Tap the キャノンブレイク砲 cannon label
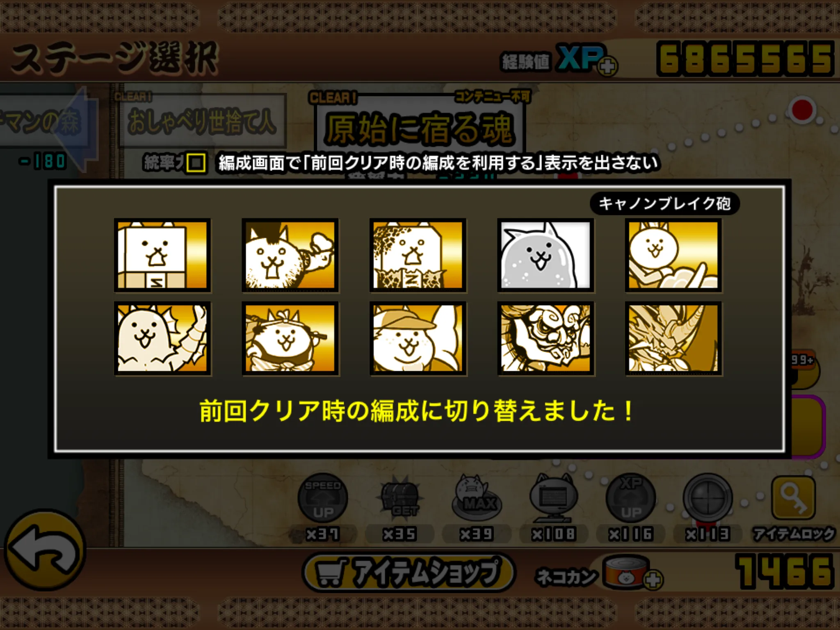 point(664,203)
